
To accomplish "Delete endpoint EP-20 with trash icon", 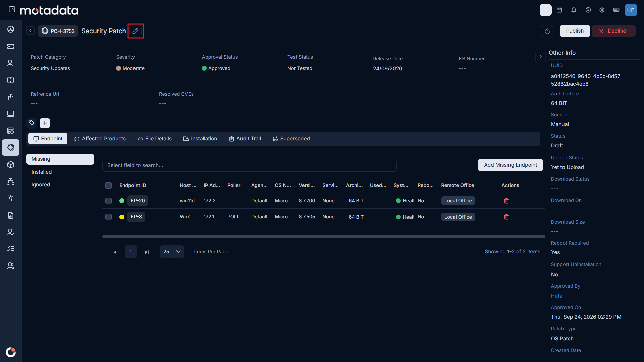I will (x=506, y=201).
